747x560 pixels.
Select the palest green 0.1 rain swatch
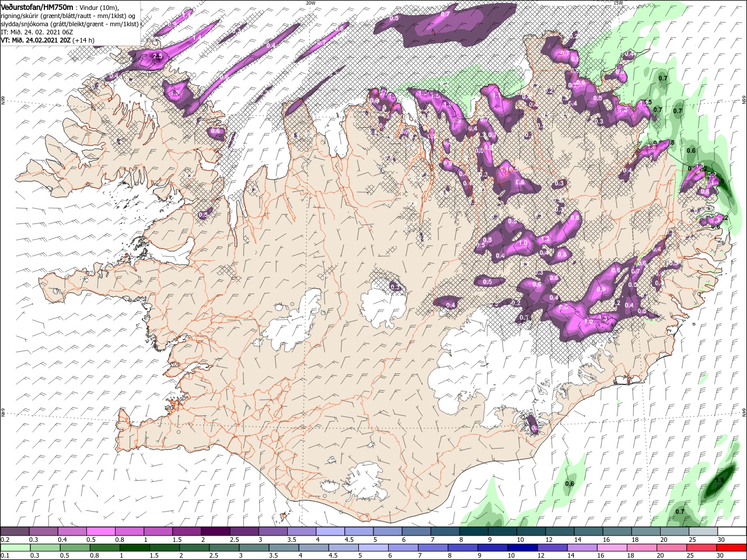click(x=15, y=548)
